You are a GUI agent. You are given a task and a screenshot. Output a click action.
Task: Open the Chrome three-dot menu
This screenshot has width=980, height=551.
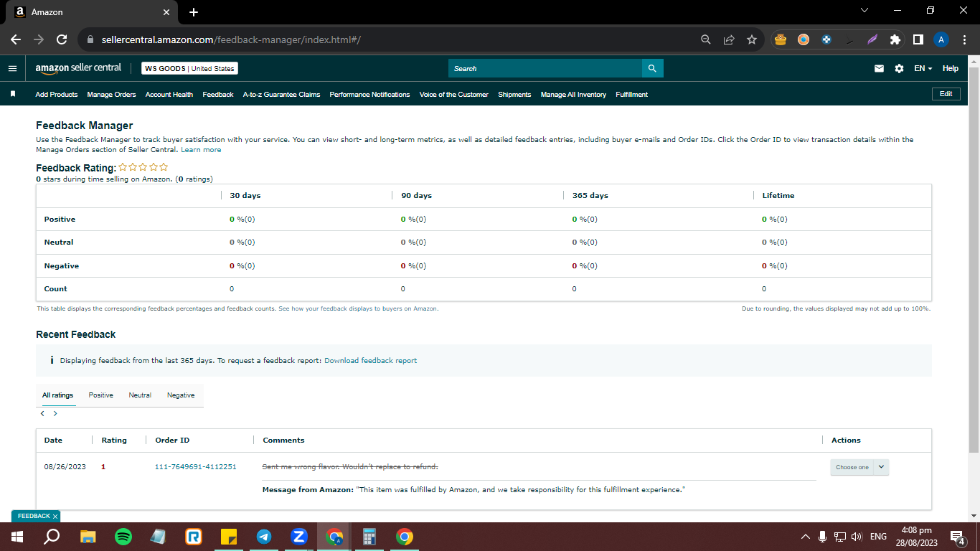(x=964, y=40)
